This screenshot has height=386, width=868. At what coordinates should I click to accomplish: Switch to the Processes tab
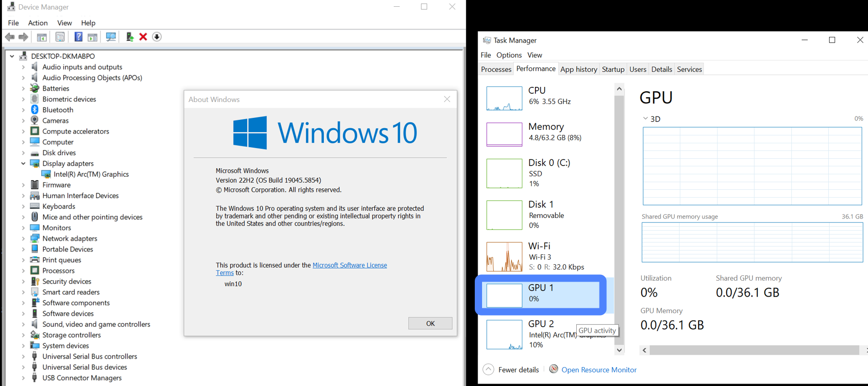pyautogui.click(x=496, y=69)
